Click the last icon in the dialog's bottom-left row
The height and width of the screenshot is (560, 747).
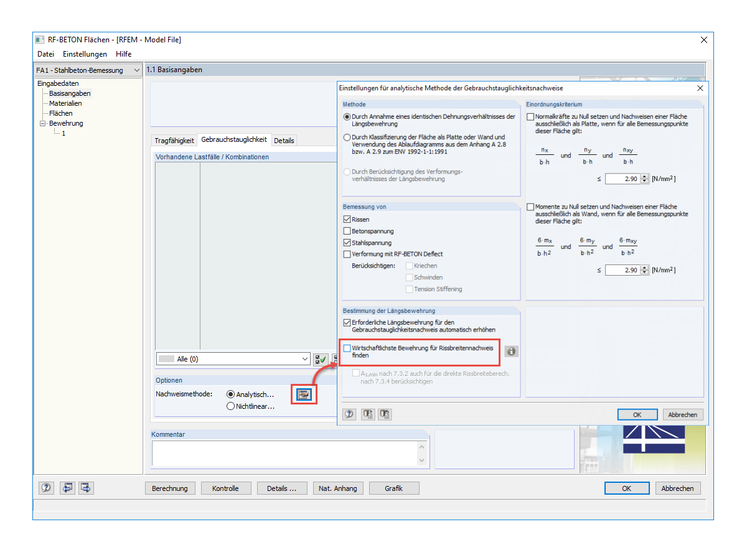(x=385, y=414)
